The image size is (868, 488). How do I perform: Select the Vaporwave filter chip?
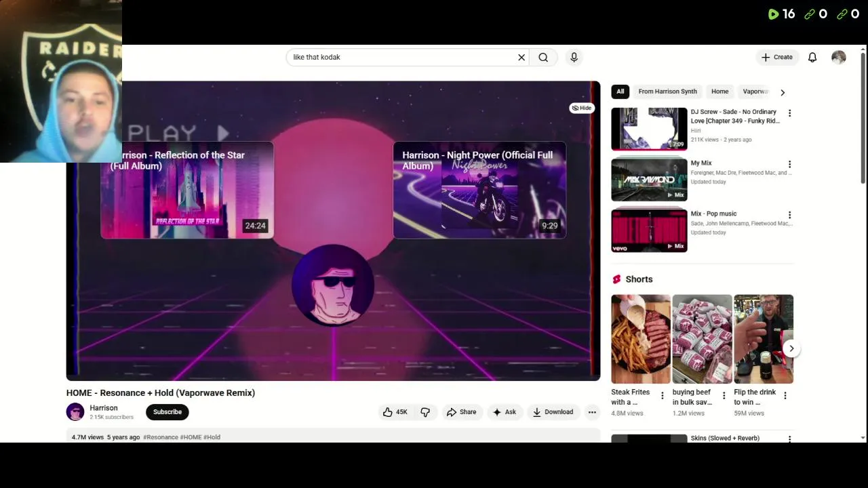tap(755, 91)
